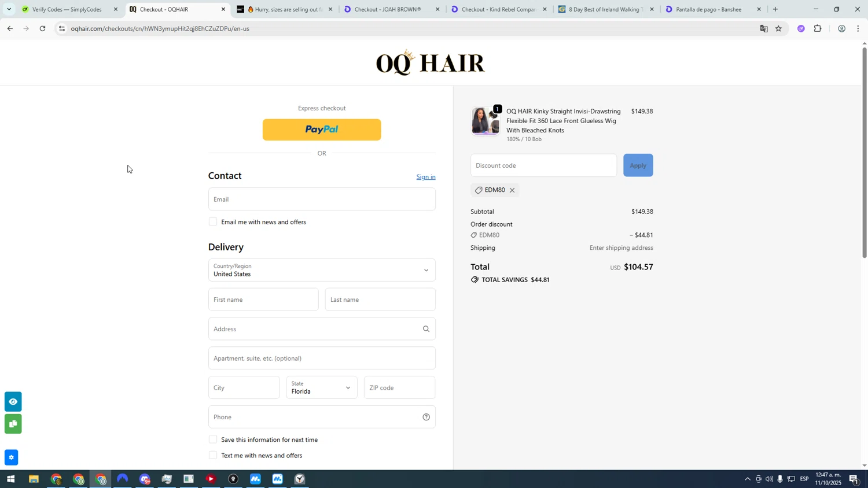Switch to 8 Day Best of Ireland Walking tab
This screenshot has width=868, height=488.
click(x=605, y=9)
